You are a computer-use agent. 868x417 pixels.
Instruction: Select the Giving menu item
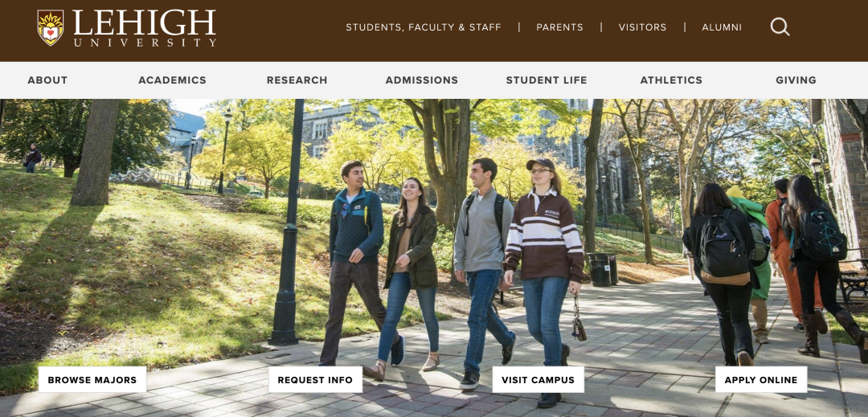coord(796,80)
